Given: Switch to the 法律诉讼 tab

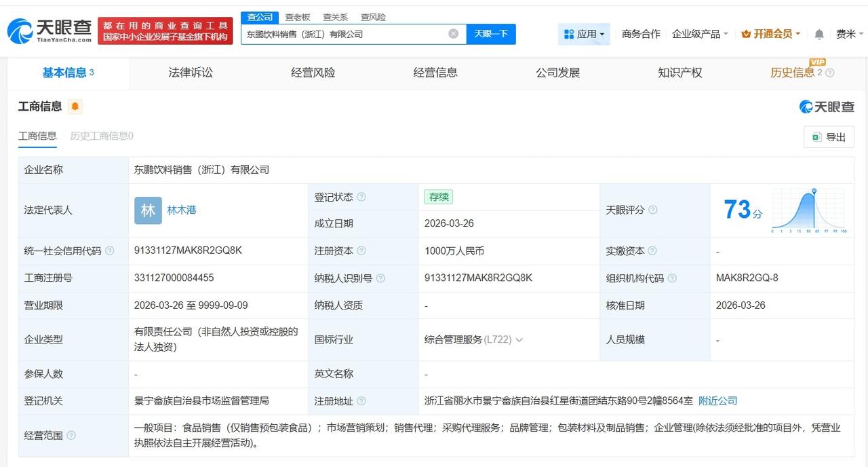Looking at the screenshot, I should pos(190,73).
